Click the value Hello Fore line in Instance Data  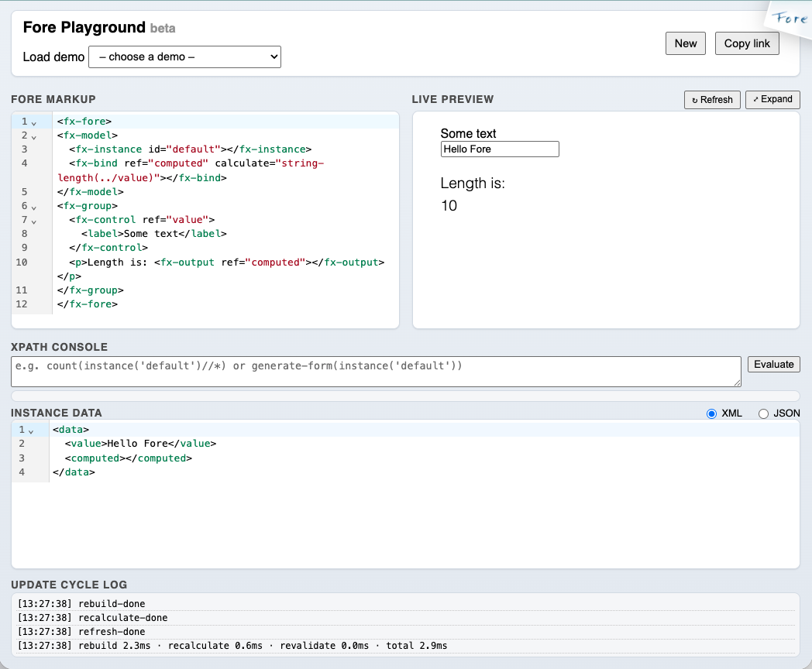click(x=140, y=444)
